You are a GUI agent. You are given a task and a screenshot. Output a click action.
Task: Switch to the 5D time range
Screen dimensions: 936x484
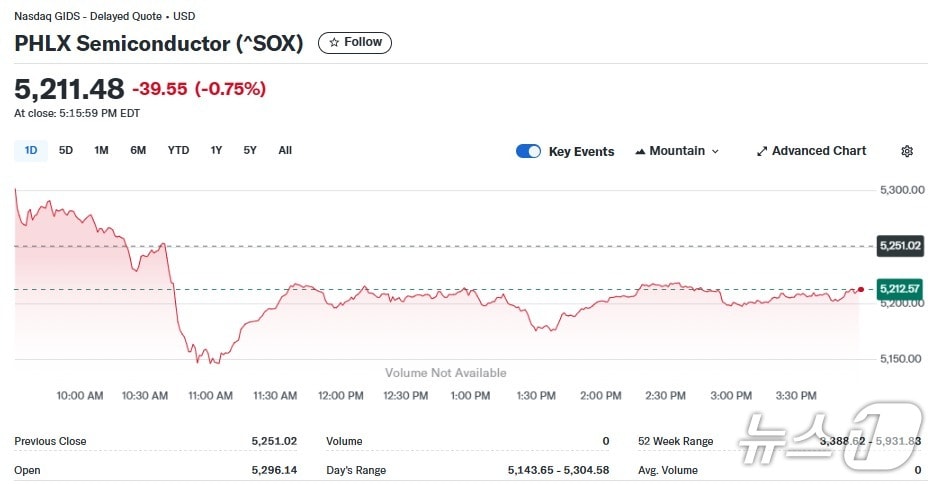[66, 151]
